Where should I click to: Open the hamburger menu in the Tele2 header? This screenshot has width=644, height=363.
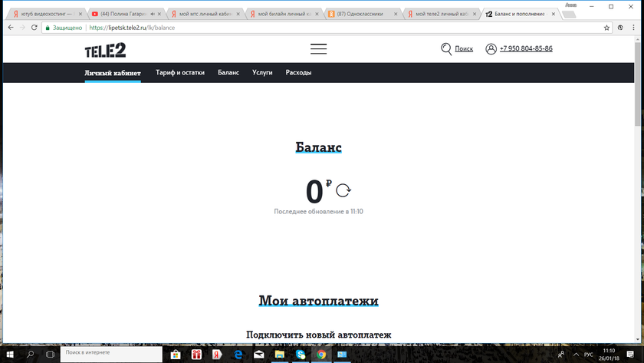pos(318,49)
